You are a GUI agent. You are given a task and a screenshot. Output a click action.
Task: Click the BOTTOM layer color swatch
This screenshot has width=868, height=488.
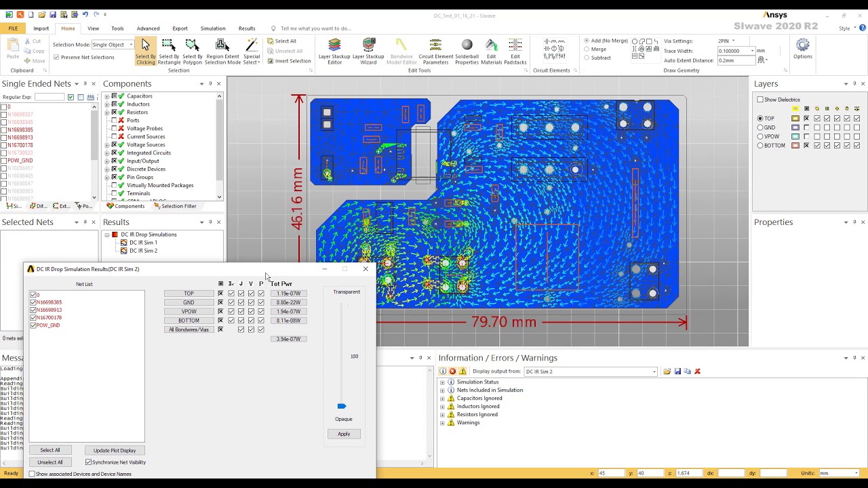click(795, 146)
